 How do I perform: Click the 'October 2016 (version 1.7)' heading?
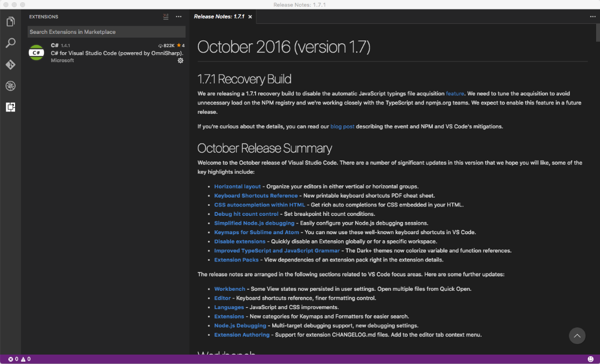pos(283,47)
